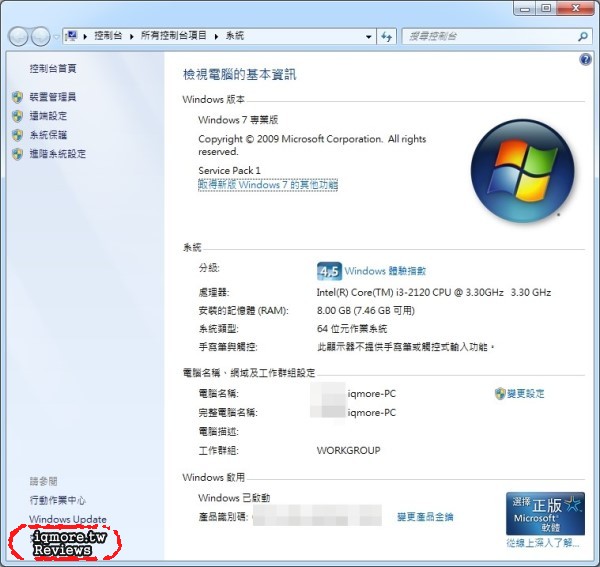Click the Forward navigation arrow button
Viewport: 600px width, 567px height.
coord(40,36)
